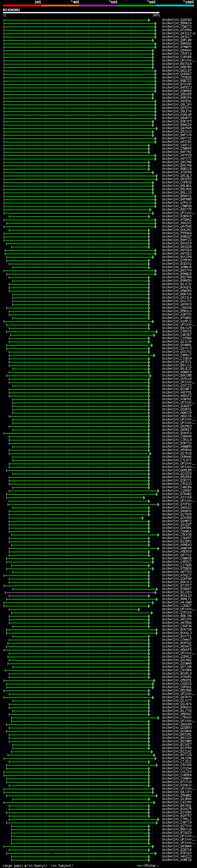Click the cyan ~100% identity legend segment
The width and height of the screenshot is (197, 868).
click(x=175, y=6)
